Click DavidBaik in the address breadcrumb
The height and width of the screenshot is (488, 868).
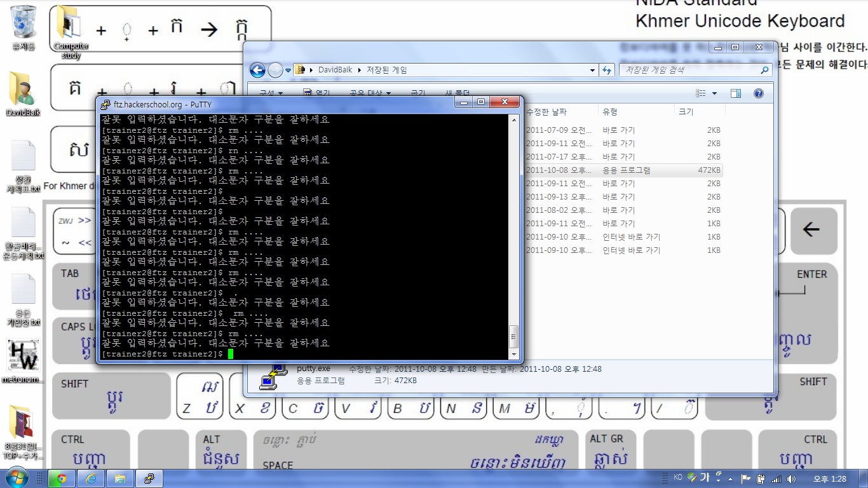(x=335, y=70)
